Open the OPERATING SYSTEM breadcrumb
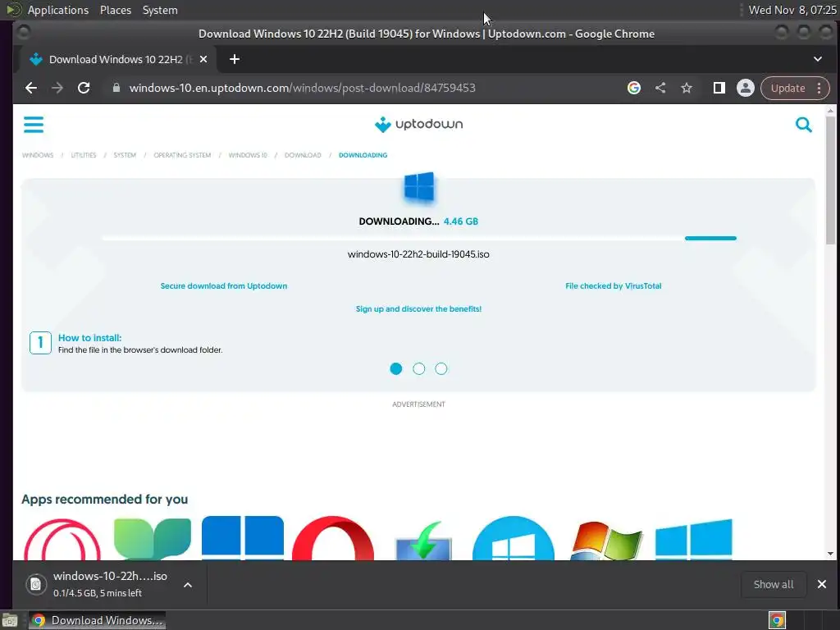The width and height of the screenshot is (840, 630). pos(182,155)
